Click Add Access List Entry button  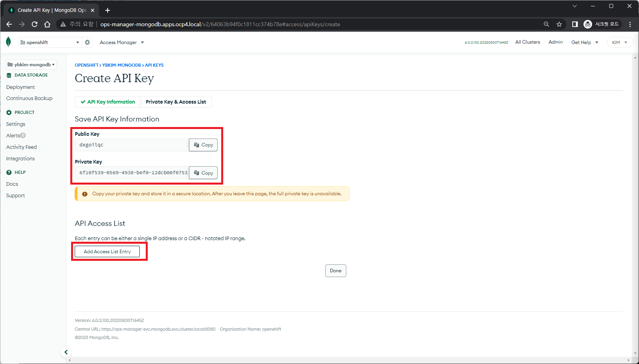pyautogui.click(x=107, y=252)
